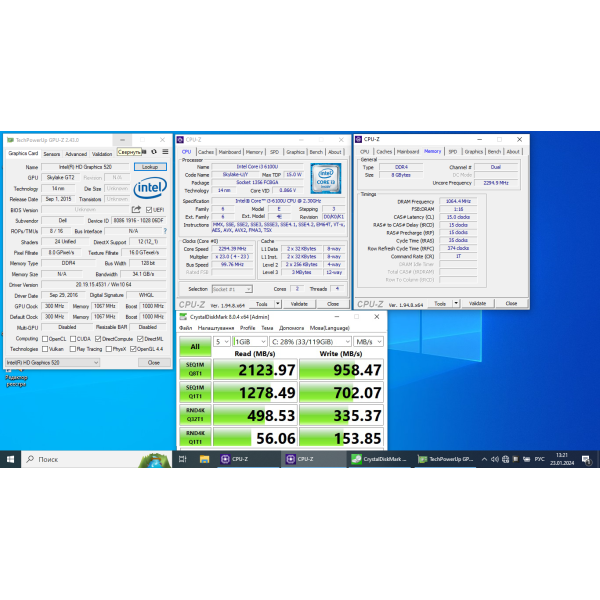
Task: Click the GPU-Z title bar icon
Action: [x=10, y=140]
